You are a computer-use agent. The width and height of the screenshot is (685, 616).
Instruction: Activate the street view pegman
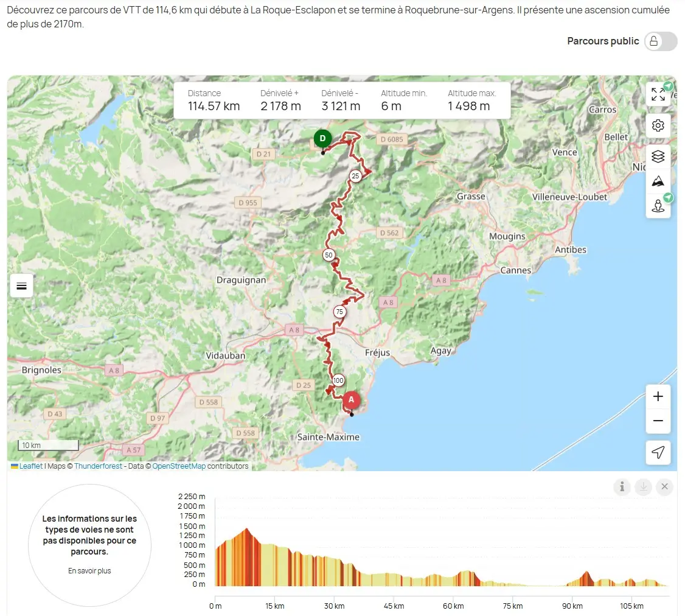(658, 206)
